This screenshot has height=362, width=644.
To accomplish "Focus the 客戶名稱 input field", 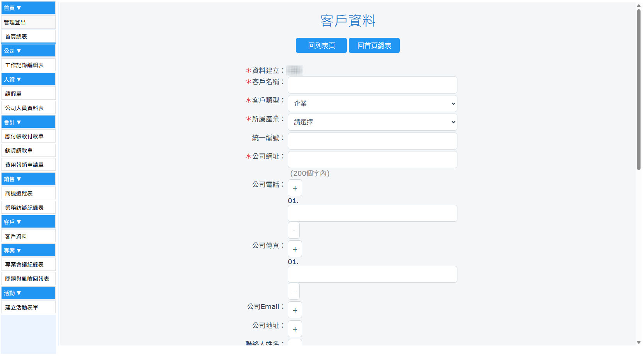I will coord(372,85).
